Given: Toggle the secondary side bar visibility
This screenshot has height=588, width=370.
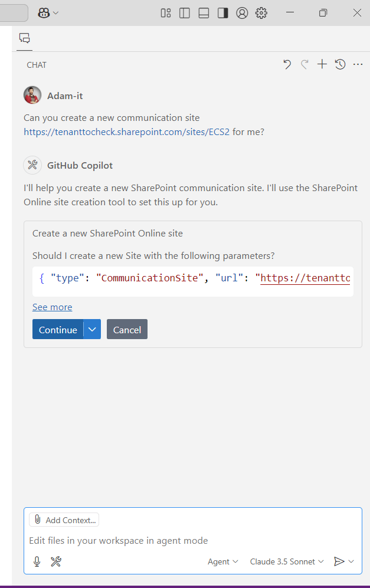Looking at the screenshot, I should point(222,12).
